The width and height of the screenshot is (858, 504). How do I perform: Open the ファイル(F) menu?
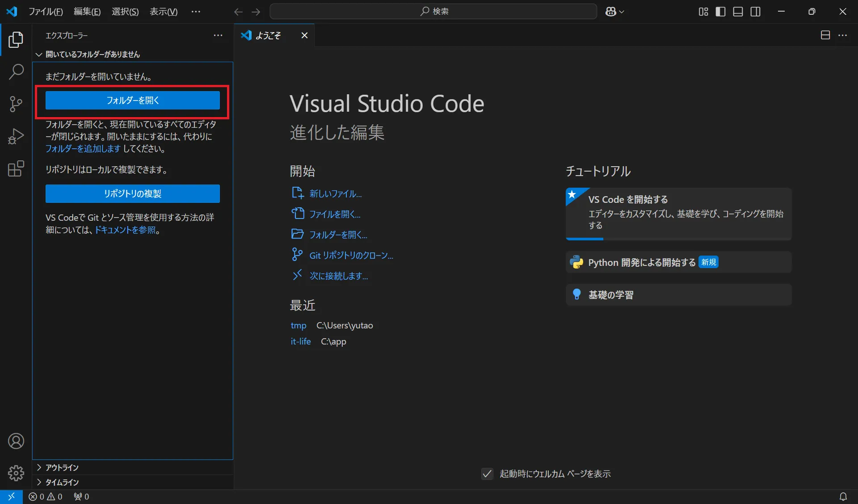[x=46, y=12]
